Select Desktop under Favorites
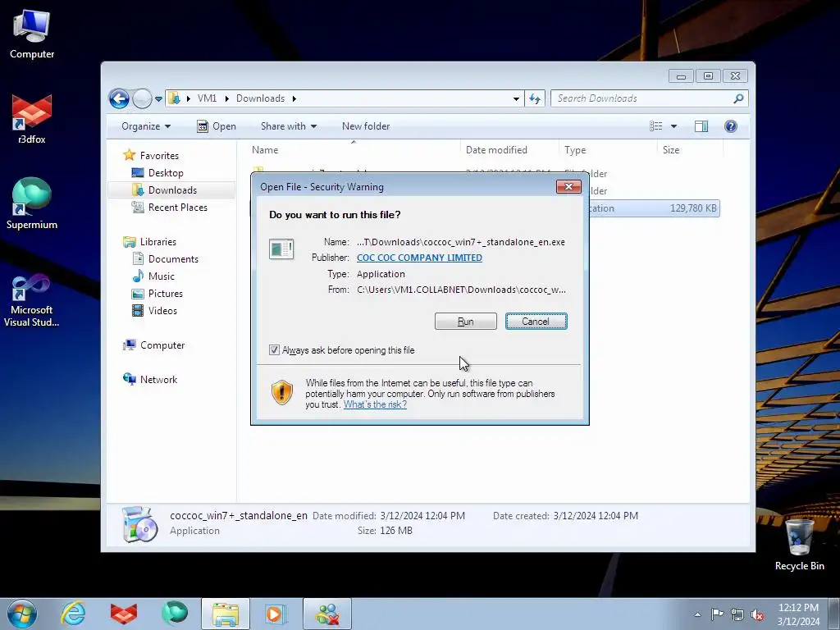This screenshot has height=630, width=840. coord(166,173)
